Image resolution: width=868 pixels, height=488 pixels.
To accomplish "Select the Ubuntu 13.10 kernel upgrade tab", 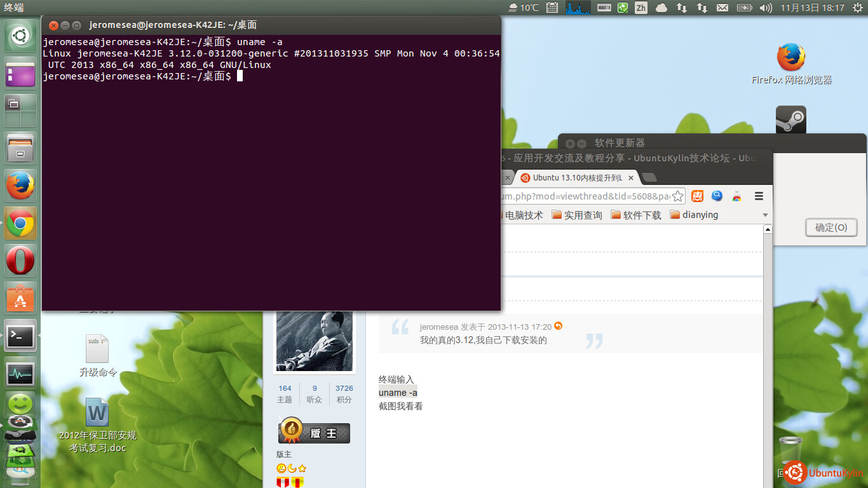I will click(x=576, y=178).
